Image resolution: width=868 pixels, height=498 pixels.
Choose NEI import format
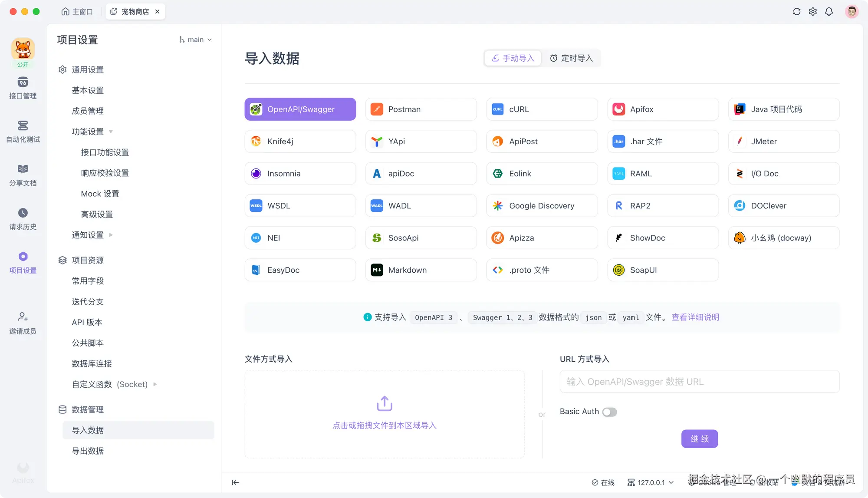click(300, 238)
